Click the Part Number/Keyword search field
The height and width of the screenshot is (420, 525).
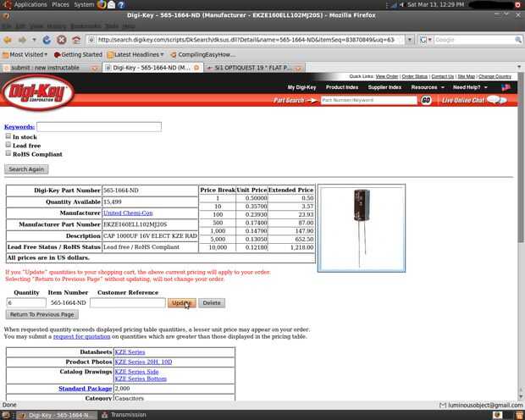368,100
